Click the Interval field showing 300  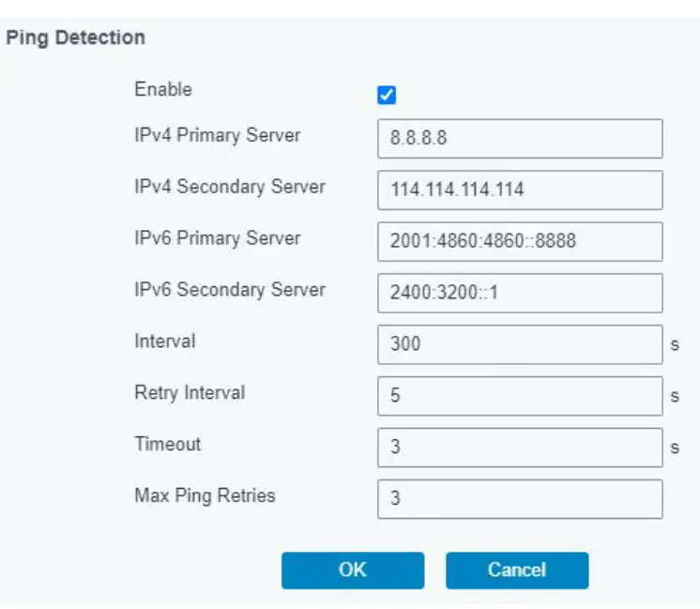click(x=520, y=344)
